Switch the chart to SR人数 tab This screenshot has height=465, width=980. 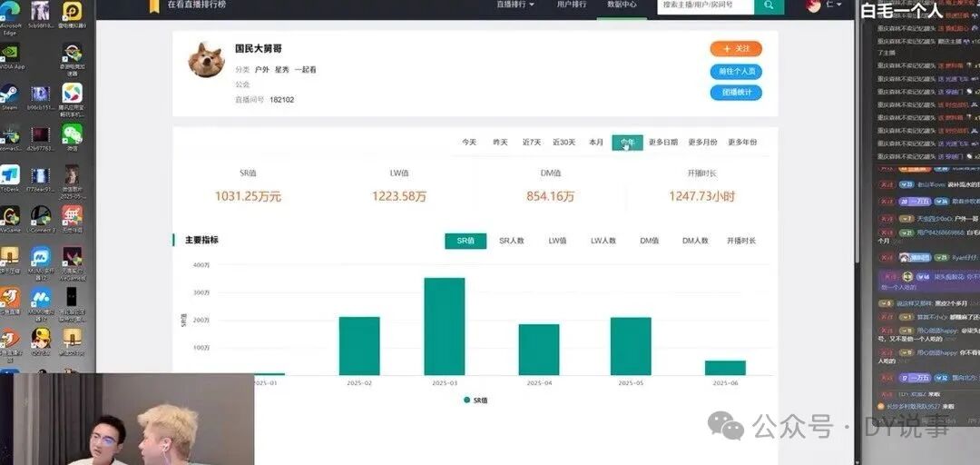pos(511,241)
